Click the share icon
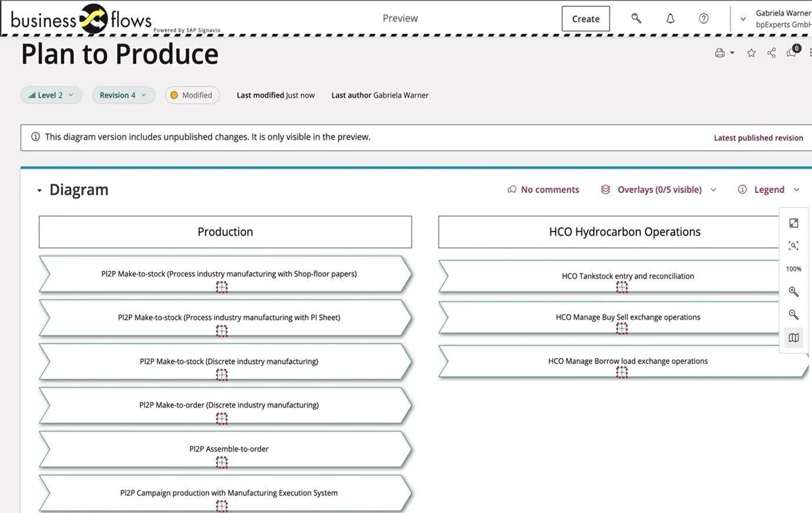Viewport: 812px width, 513px height. pos(771,52)
